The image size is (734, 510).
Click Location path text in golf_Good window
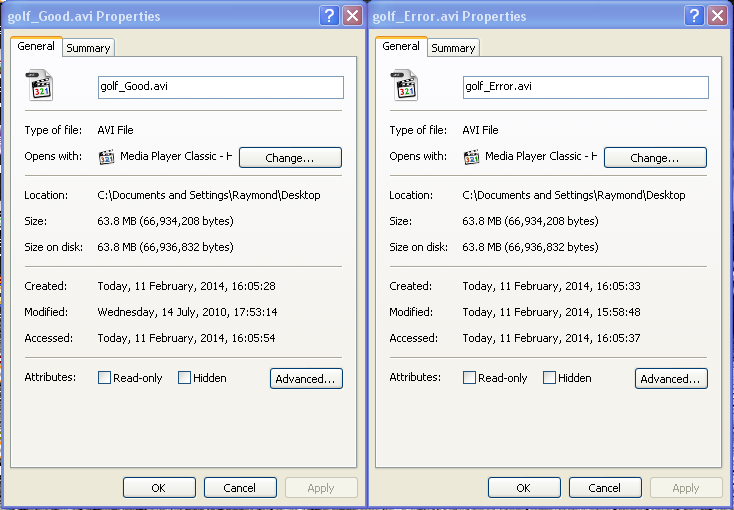209,195
